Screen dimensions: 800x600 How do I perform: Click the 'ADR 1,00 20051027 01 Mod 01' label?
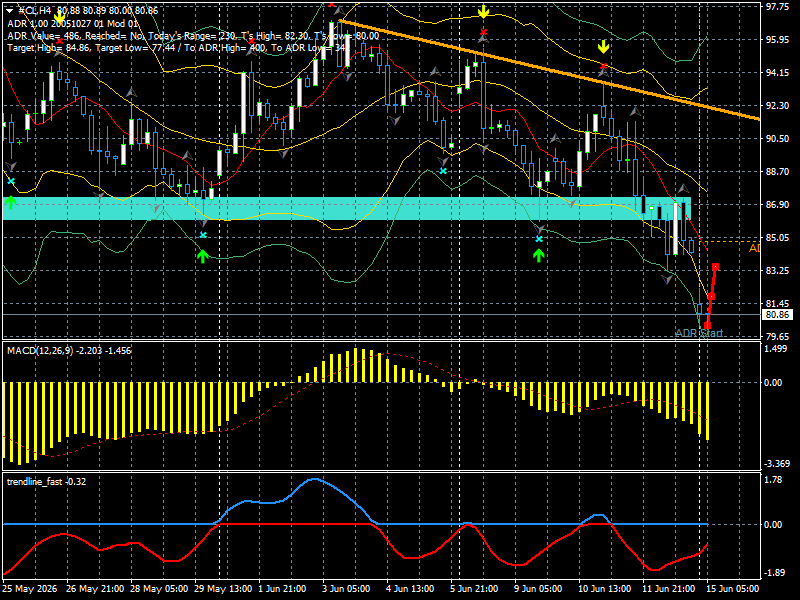tap(72, 23)
